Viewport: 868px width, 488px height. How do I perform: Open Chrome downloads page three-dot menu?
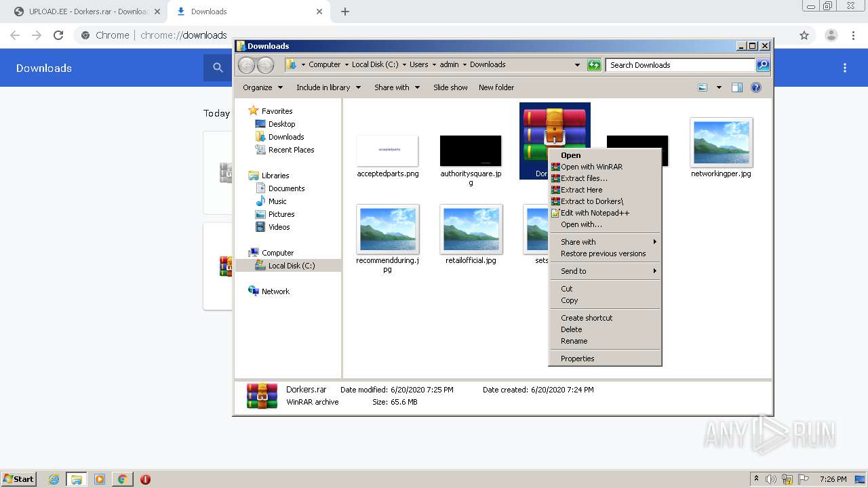(845, 68)
